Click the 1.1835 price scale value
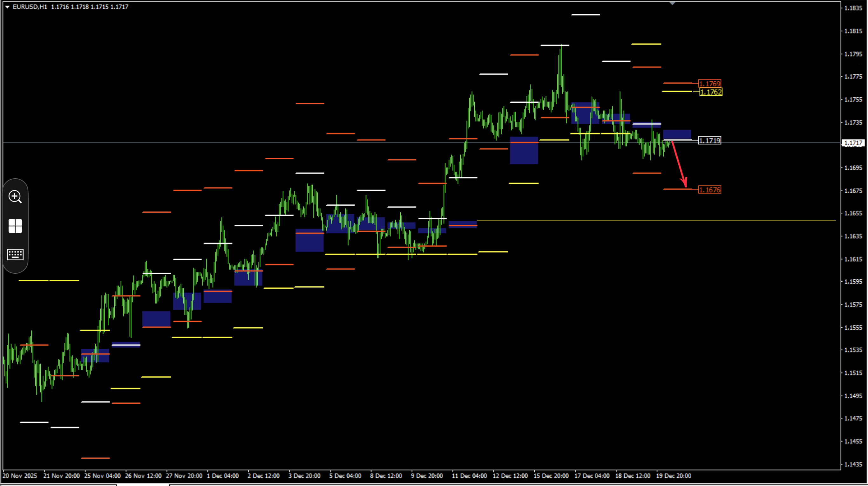This screenshot has height=486, width=868. point(853,8)
